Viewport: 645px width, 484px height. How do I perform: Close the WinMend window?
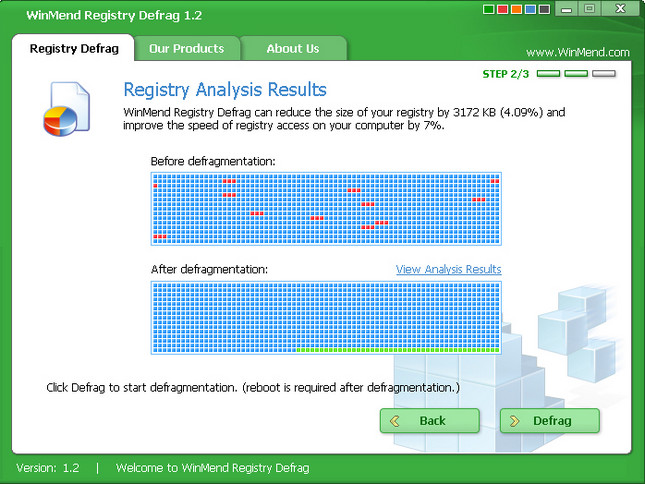point(621,9)
